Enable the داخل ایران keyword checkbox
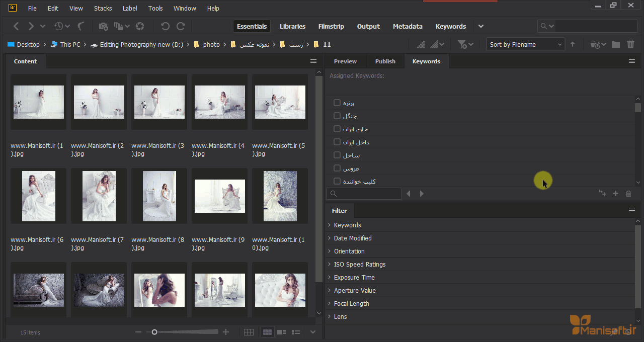 pyautogui.click(x=337, y=142)
